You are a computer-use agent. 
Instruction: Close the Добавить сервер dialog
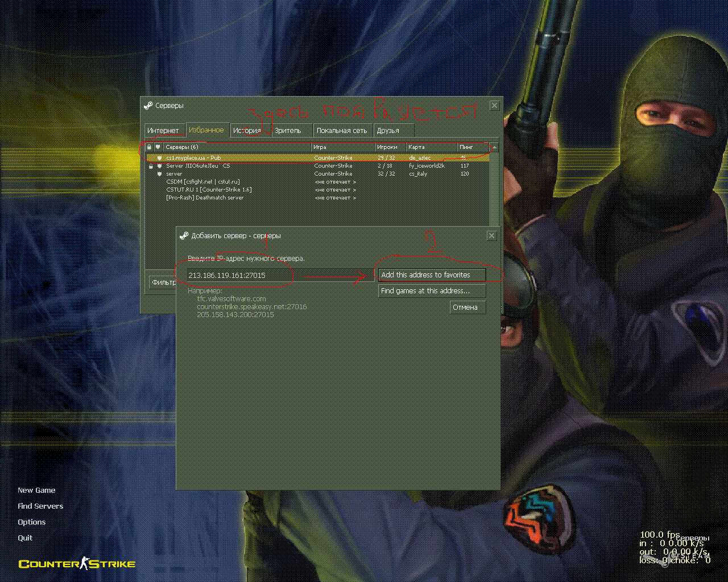[492, 236]
